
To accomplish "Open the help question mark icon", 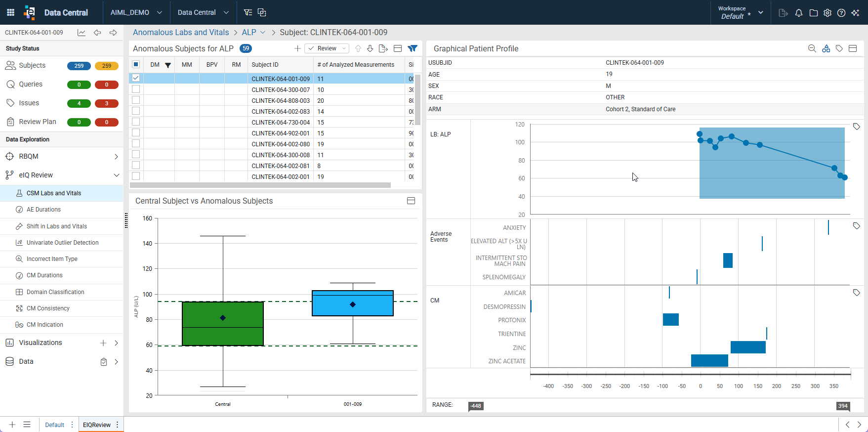I will (x=841, y=13).
